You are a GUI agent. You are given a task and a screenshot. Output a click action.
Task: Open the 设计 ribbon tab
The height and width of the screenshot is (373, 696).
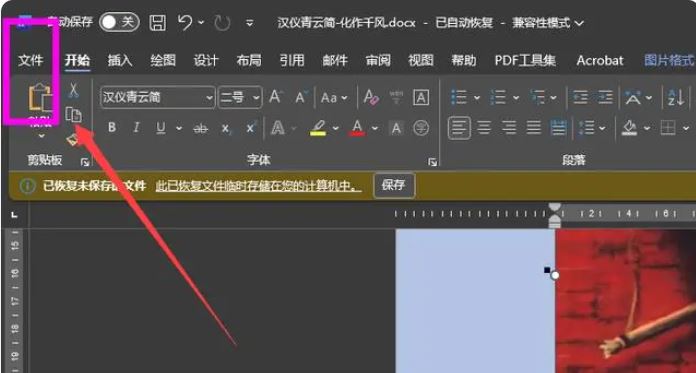click(x=206, y=60)
